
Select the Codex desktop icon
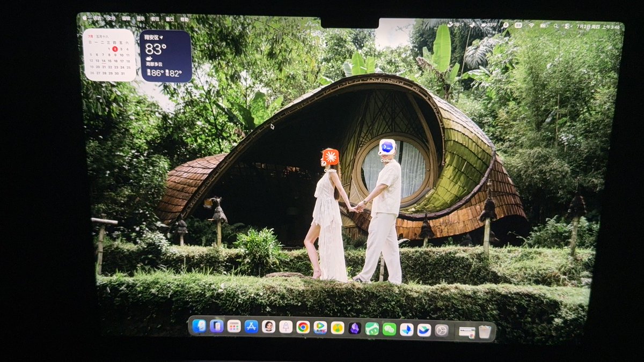(x=387, y=147)
